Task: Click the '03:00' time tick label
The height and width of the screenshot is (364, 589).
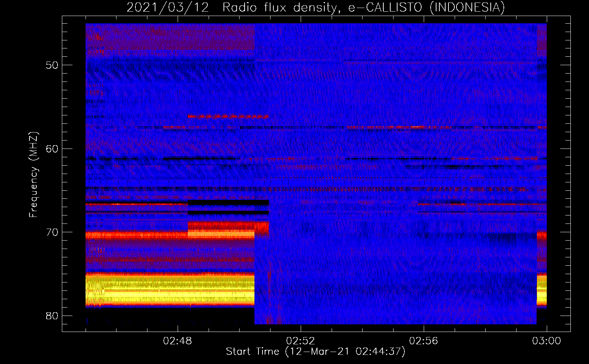Action: coord(546,341)
